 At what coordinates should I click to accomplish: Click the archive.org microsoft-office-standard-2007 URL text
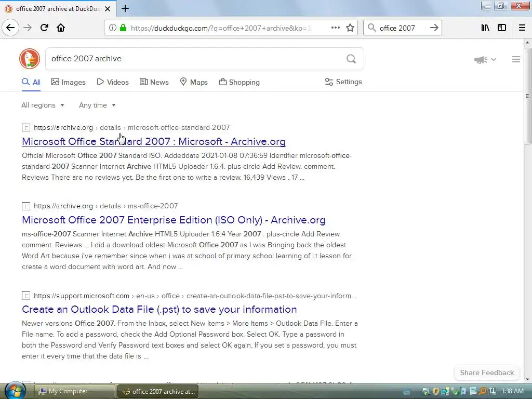131,128
